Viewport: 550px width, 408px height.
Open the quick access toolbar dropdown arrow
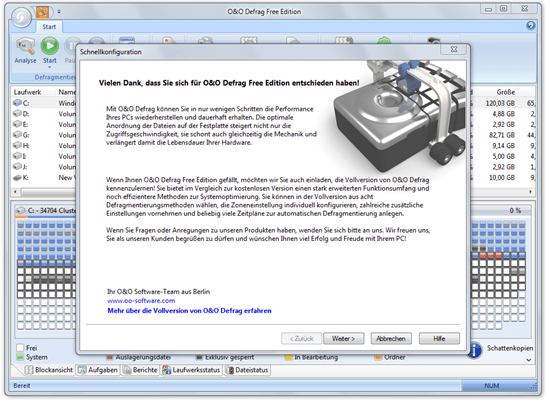click(59, 12)
